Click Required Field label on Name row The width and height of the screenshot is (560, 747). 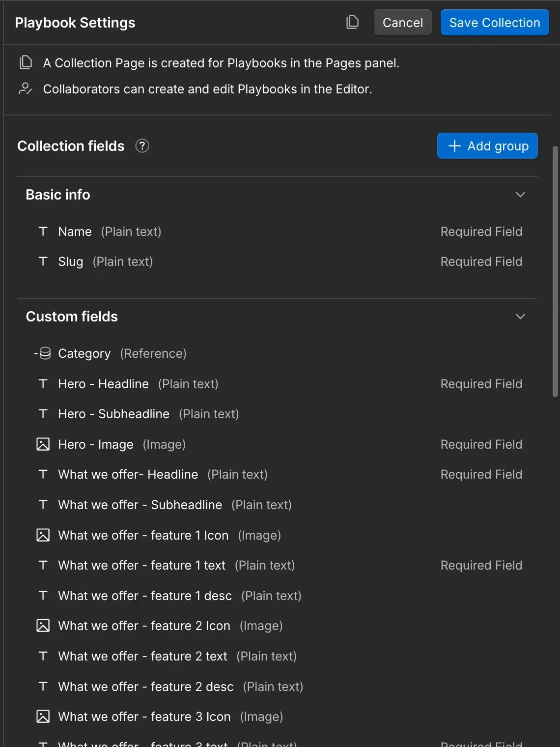pyautogui.click(x=481, y=231)
